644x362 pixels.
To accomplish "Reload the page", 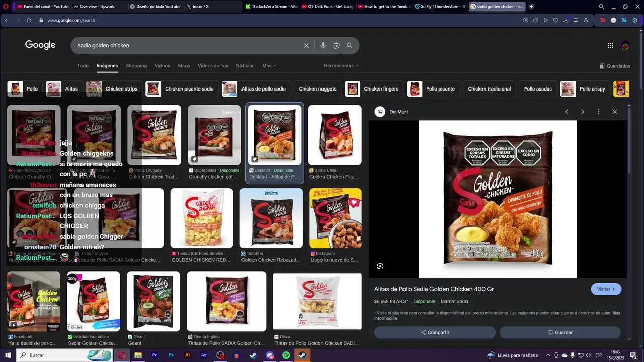I will [29, 20].
